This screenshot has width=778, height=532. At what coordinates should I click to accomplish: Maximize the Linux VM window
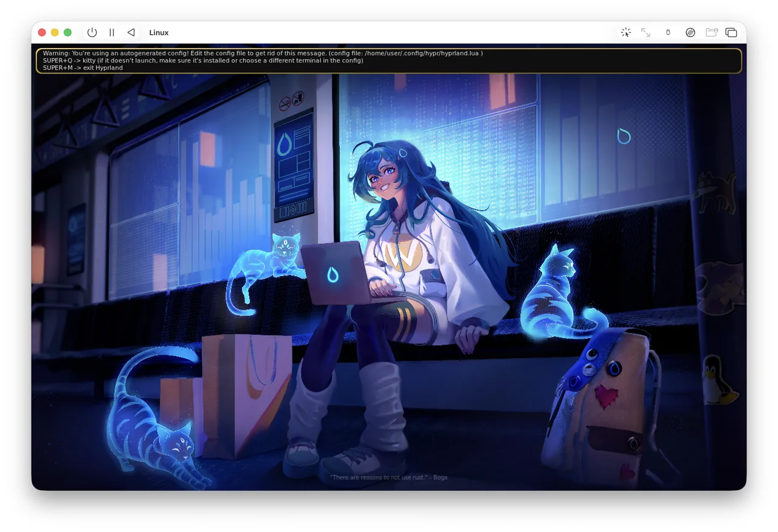tap(67, 32)
